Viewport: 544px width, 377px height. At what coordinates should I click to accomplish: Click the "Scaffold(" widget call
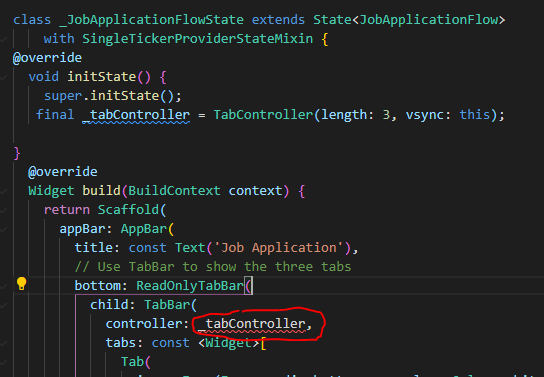click(132, 210)
